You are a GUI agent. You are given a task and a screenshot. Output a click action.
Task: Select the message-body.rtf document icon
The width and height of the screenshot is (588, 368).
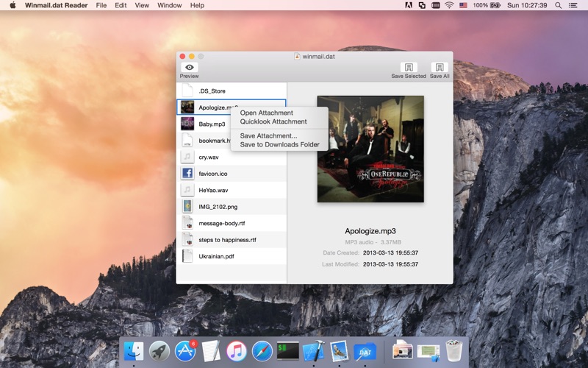click(187, 223)
